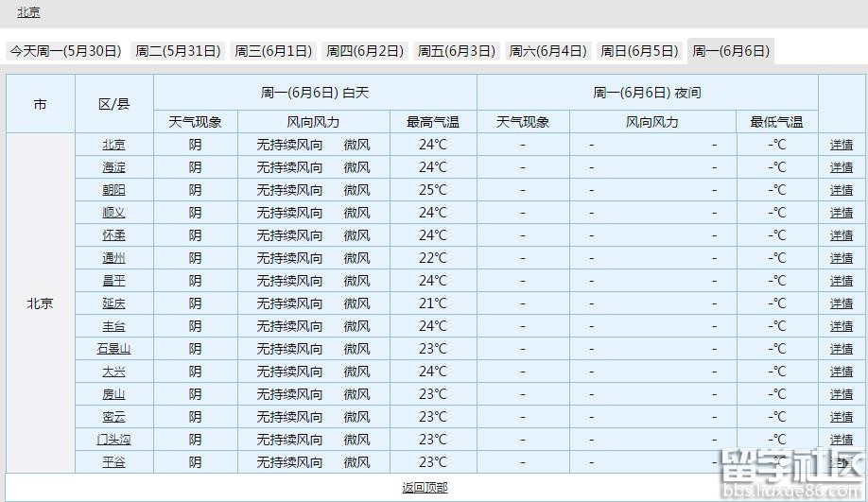Open the 门头沟 district link

113,440
